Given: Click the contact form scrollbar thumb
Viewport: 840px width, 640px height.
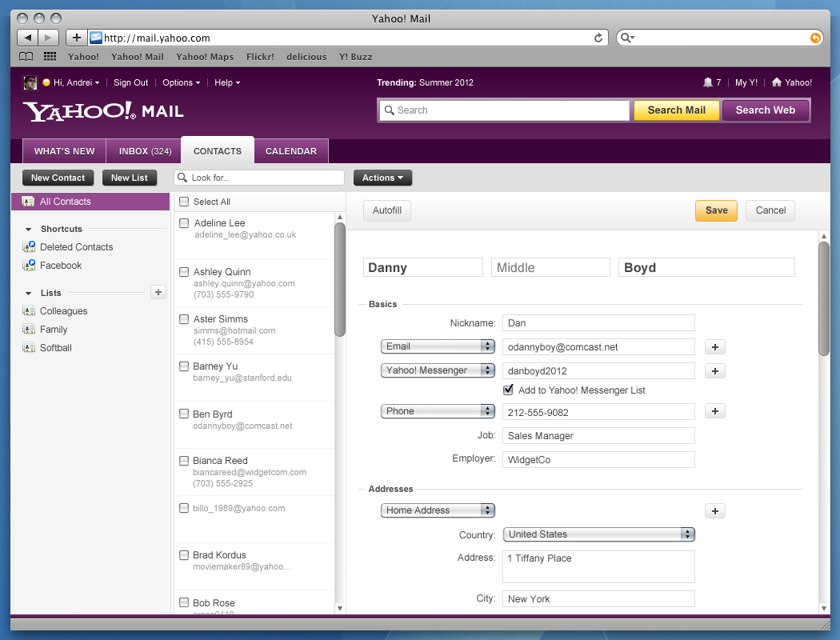Looking at the screenshot, I should (823, 298).
